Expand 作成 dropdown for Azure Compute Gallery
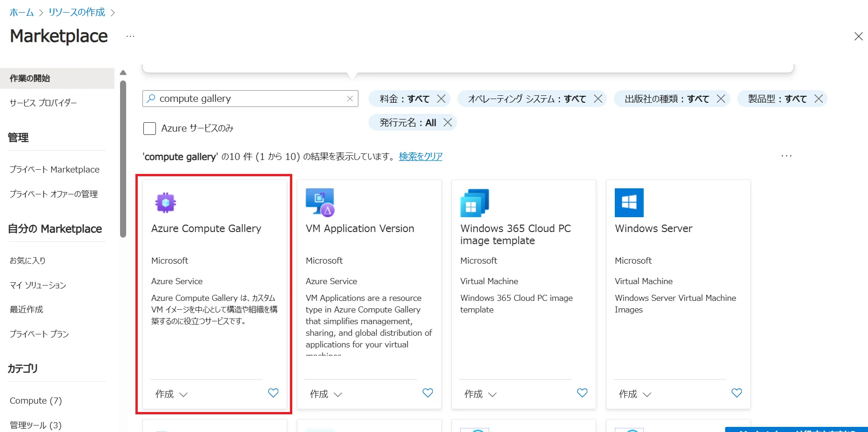The image size is (868, 432). [171, 394]
